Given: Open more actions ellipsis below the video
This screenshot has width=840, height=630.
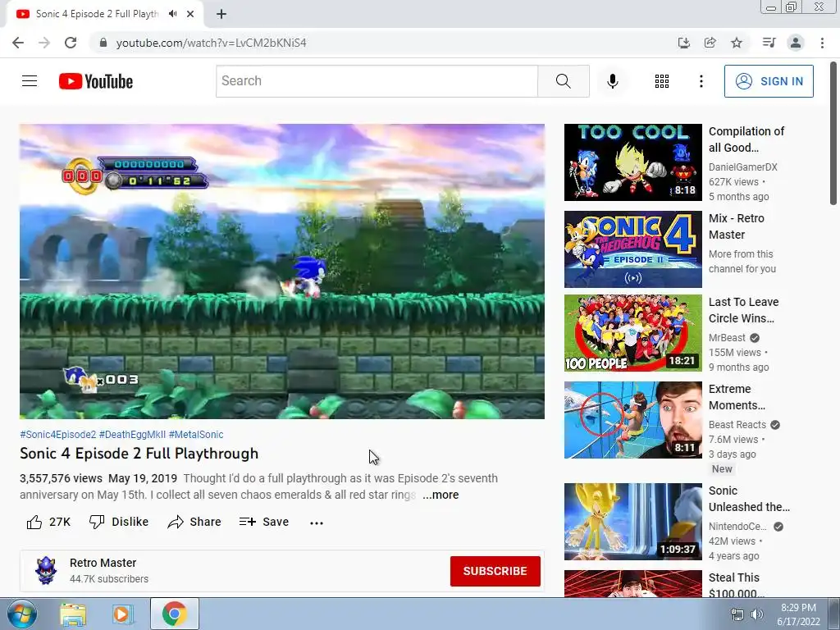Looking at the screenshot, I should pos(317,523).
